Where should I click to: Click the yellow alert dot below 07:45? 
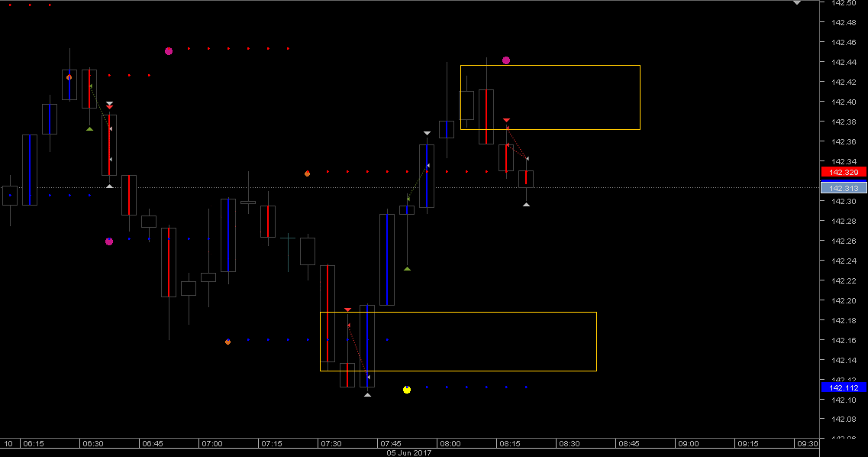tap(407, 389)
